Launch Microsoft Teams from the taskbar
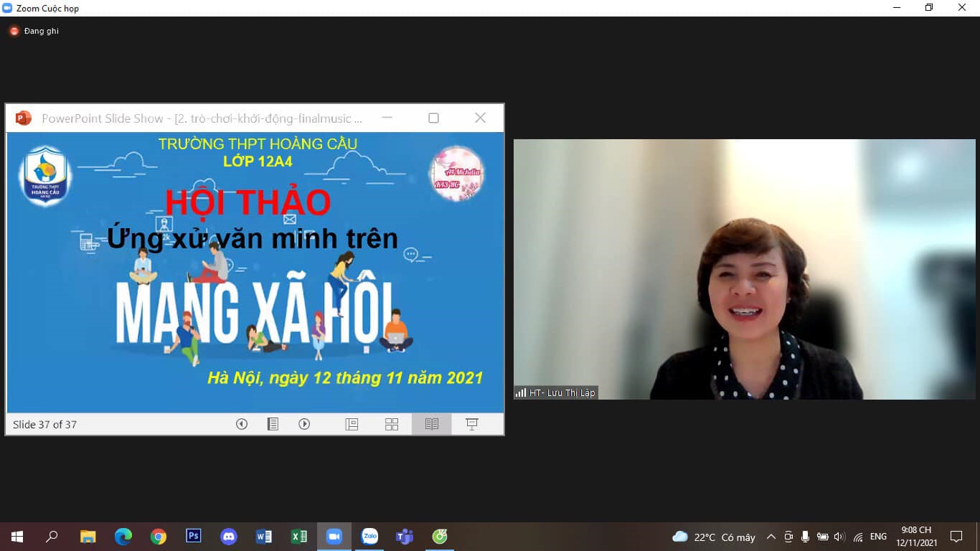The height and width of the screenshot is (551, 980). click(x=405, y=536)
